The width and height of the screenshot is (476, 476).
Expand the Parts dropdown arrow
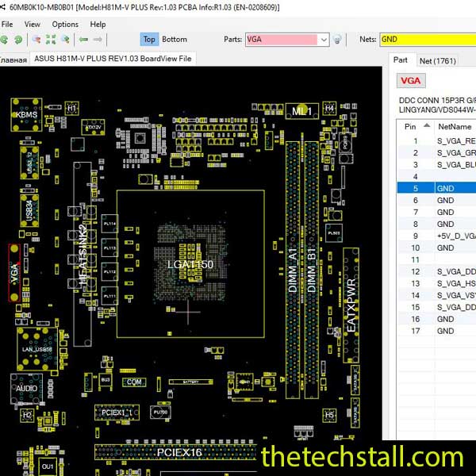coord(323,39)
